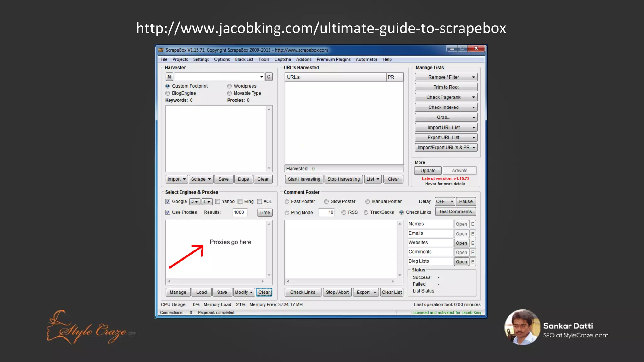Click Test Comments button
644x362 pixels.
coord(455,211)
